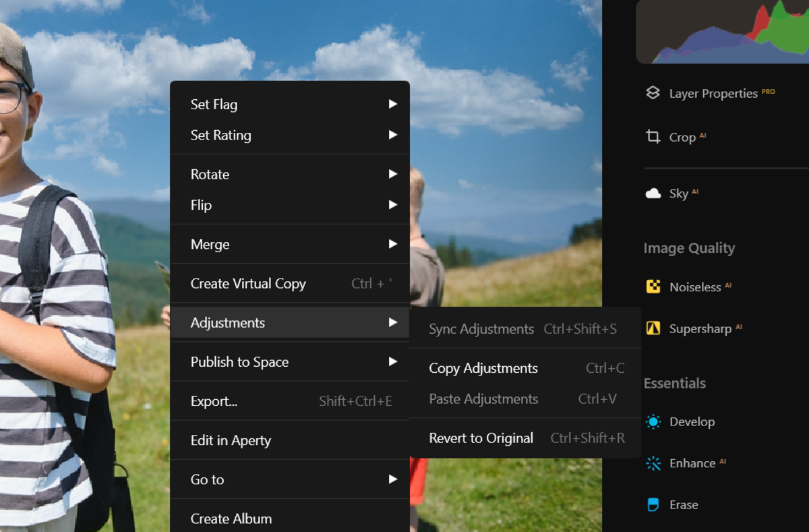Open the Sky tool label
This screenshot has height=532, width=809.
point(679,194)
